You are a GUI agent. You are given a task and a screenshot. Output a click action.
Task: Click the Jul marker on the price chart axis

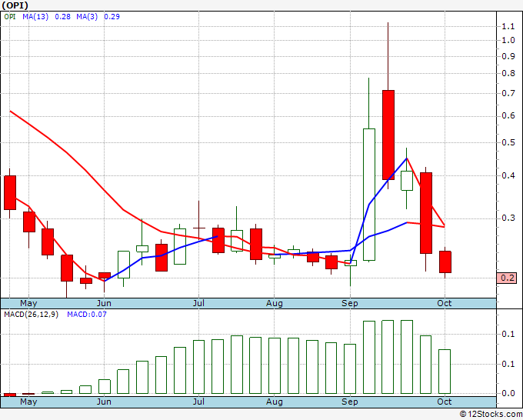198,303
